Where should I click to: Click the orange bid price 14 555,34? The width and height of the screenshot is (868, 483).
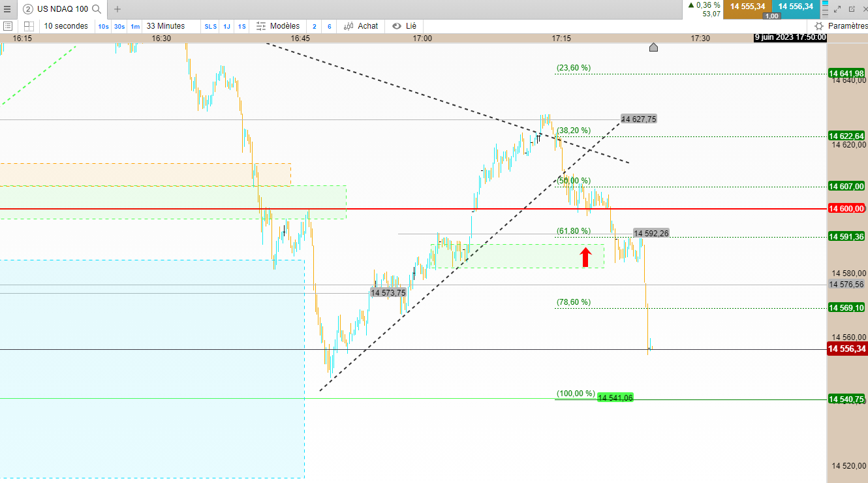pos(747,7)
